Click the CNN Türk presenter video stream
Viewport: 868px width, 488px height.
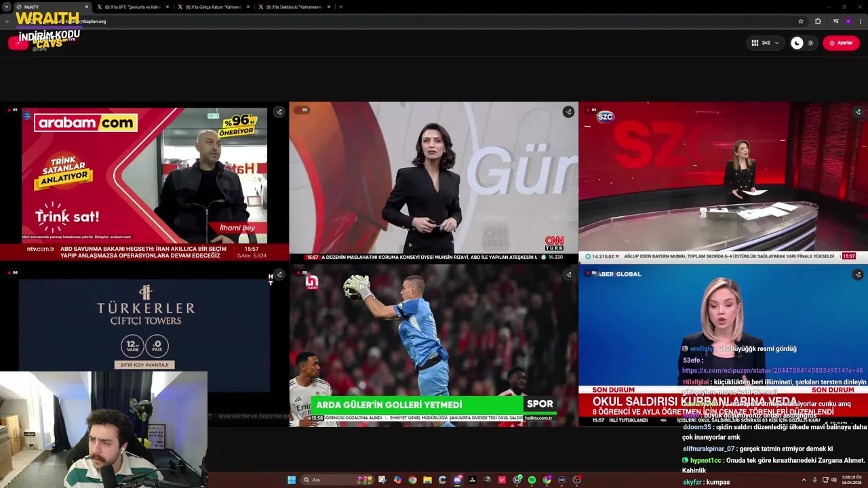tap(434, 183)
